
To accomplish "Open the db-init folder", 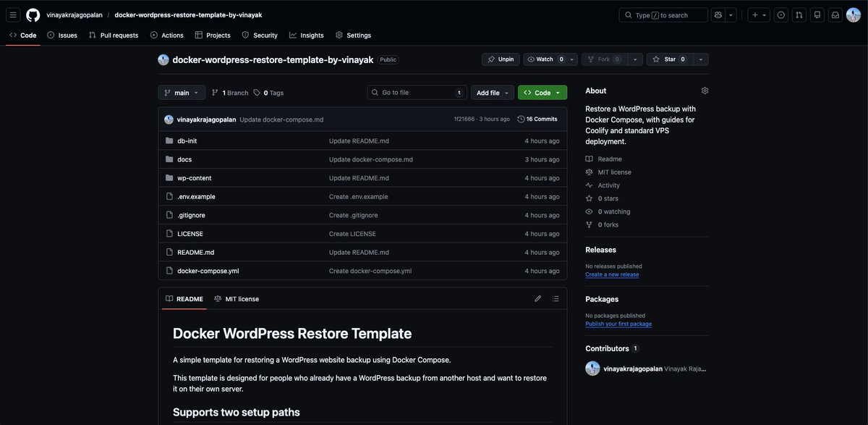I will point(187,140).
